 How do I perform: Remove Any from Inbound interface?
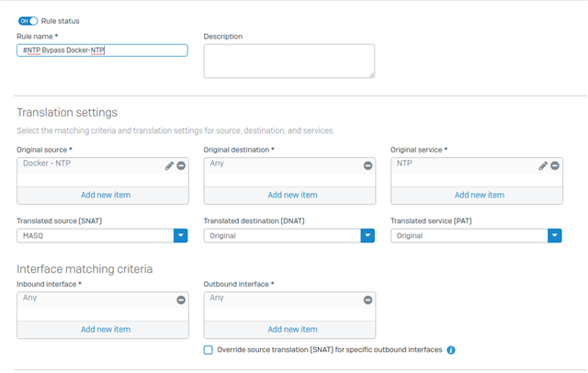(181, 300)
